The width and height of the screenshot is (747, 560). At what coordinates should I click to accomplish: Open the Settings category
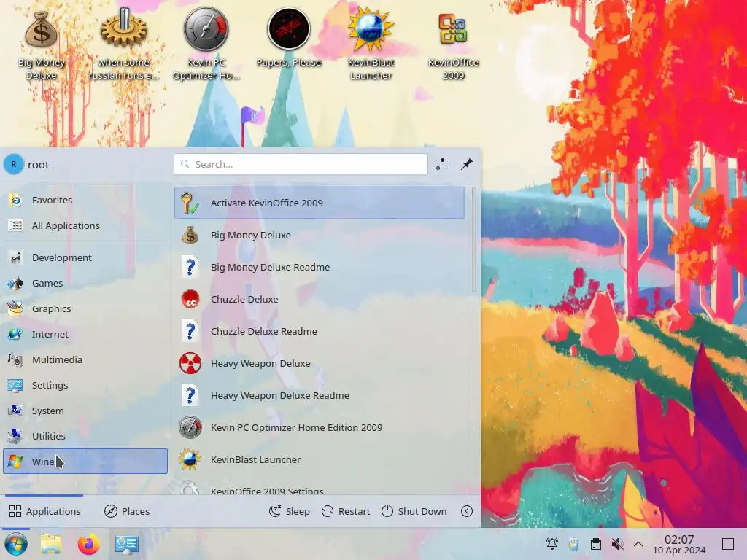pos(86,385)
